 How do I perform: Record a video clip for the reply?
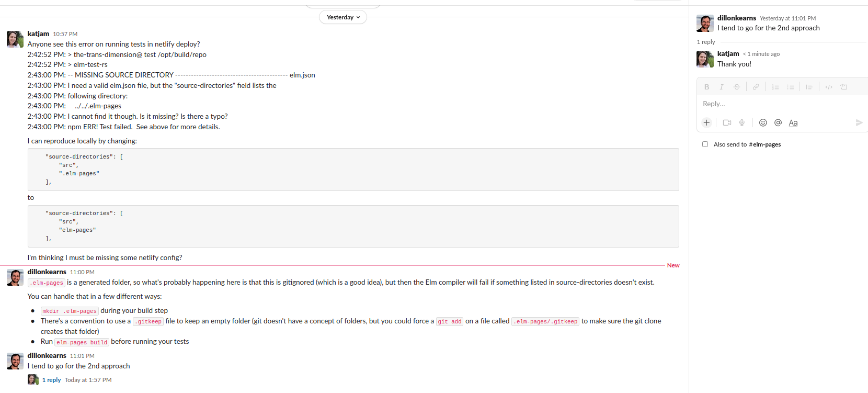pyautogui.click(x=726, y=122)
